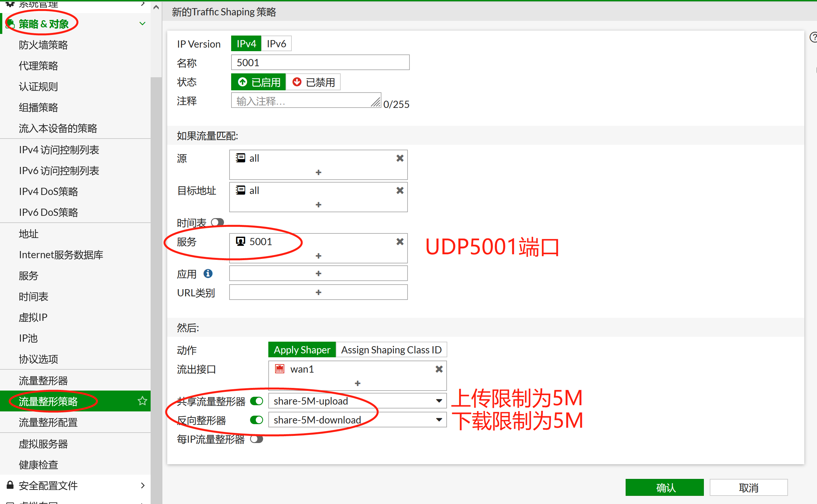The height and width of the screenshot is (504, 817).
Task: Enable the 时间表 schedule toggle
Action: tap(218, 222)
